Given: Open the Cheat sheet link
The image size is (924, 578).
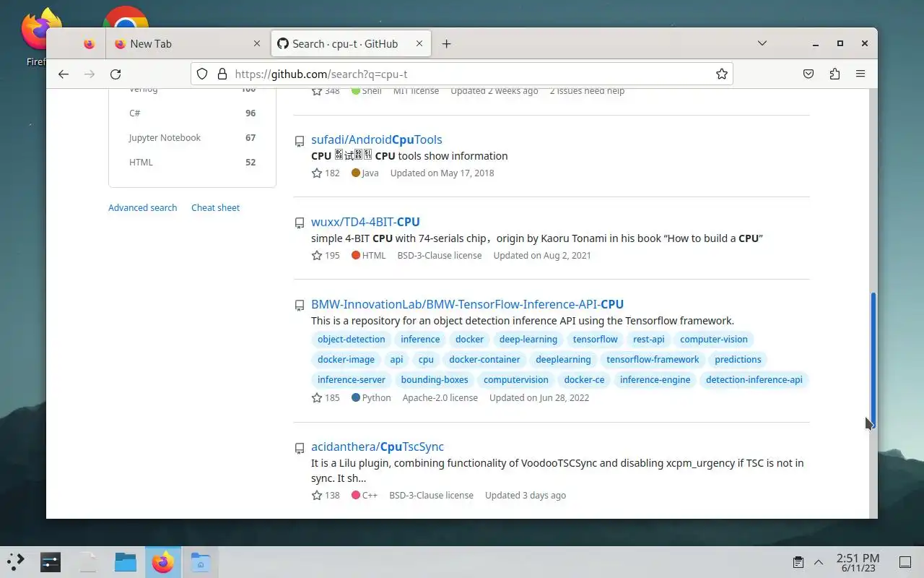Looking at the screenshot, I should pyautogui.click(x=215, y=207).
